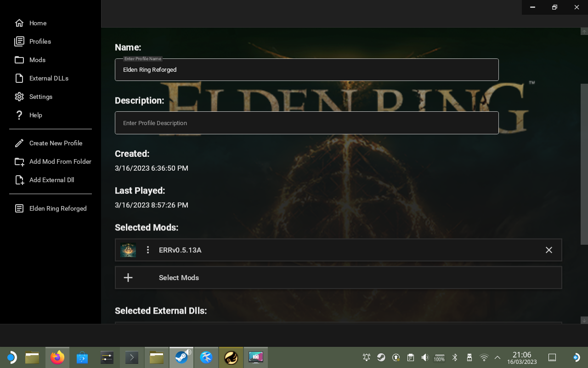Click the ERRv0.5.13A mod thumbnail image
The height and width of the screenshot is (368, 588).
(128, 250)
